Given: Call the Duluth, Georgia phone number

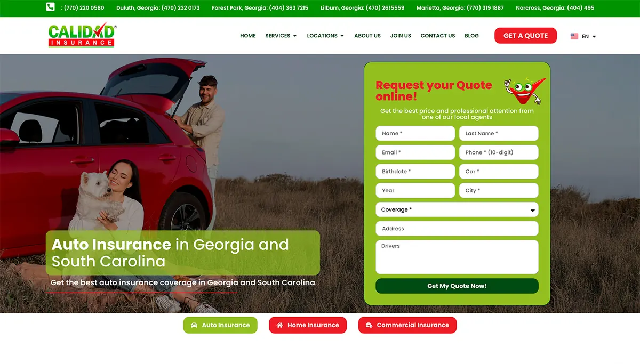Looking at the screenshot, I should 158,8.
